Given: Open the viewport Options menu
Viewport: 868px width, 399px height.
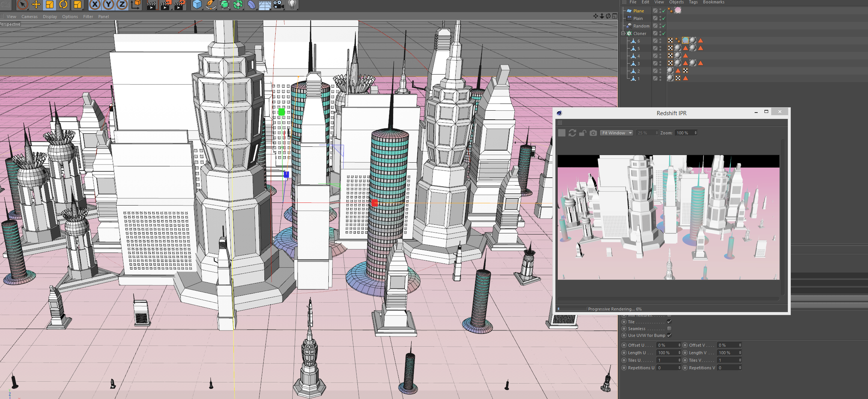Looking at the screenshot, I should [70, 17].
